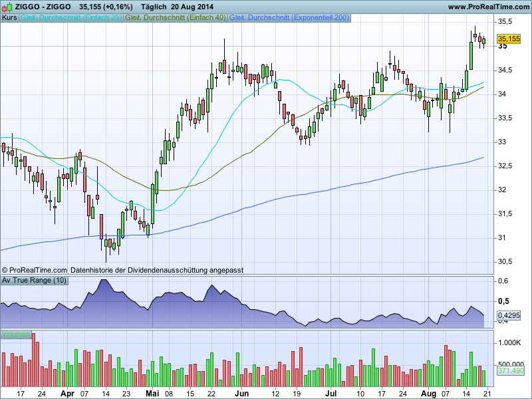Open the Av True Range (10) indicator label
532x399 pixels.
[35, 280]
